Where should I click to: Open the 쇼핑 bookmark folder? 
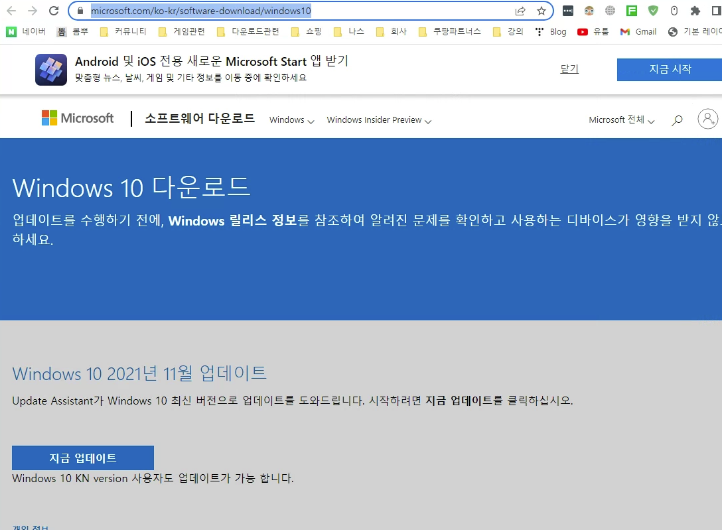click(307, 31)
